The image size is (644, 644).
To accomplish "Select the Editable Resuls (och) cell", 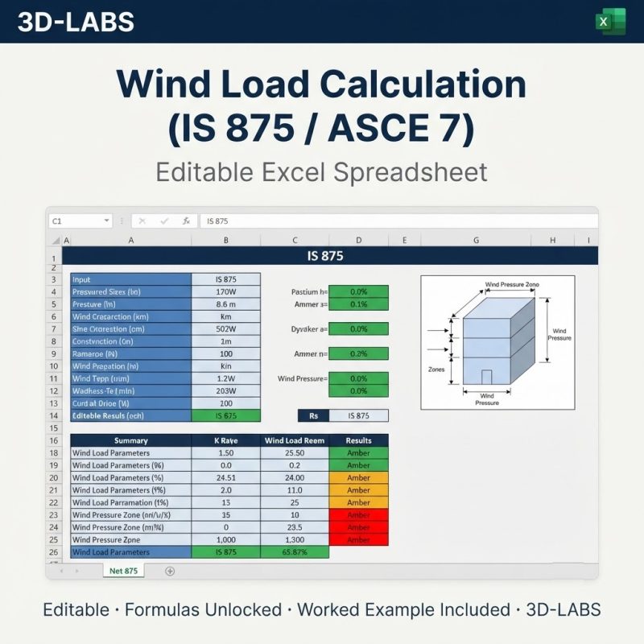I will tap(130, 415).
